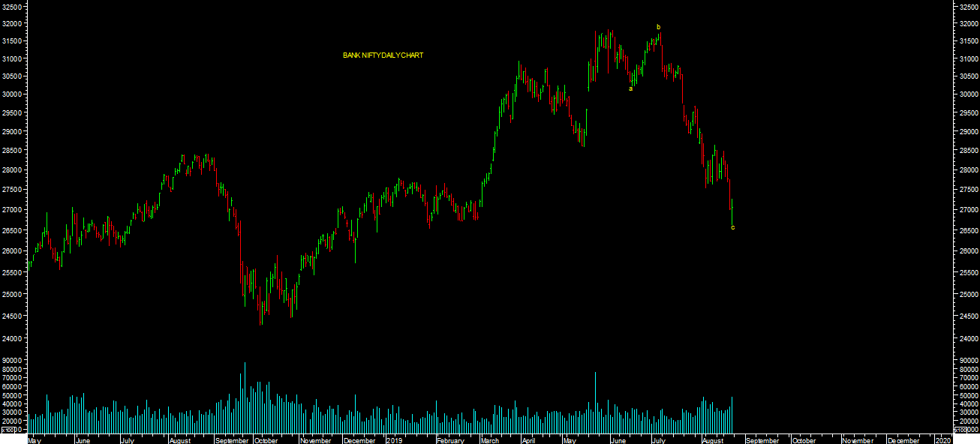This screenshot has width=980, height=444.
Task: Click the February label on time axis
Action: 450,440
